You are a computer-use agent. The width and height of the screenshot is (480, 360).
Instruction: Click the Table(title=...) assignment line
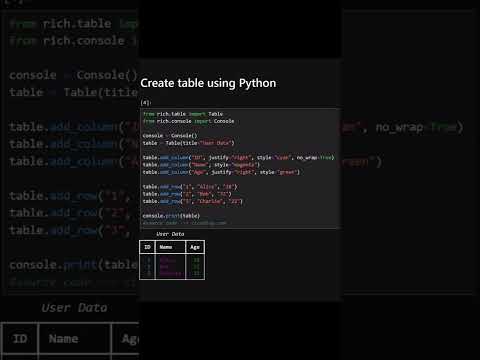click(x=189, y=143)
